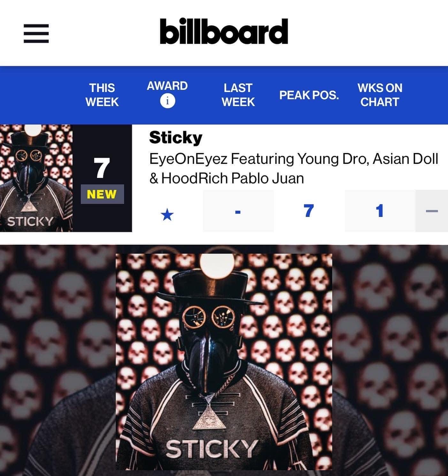Click the large Sticky album artwork
Screen dimensions: 448x476
click(x=224, y=362)
